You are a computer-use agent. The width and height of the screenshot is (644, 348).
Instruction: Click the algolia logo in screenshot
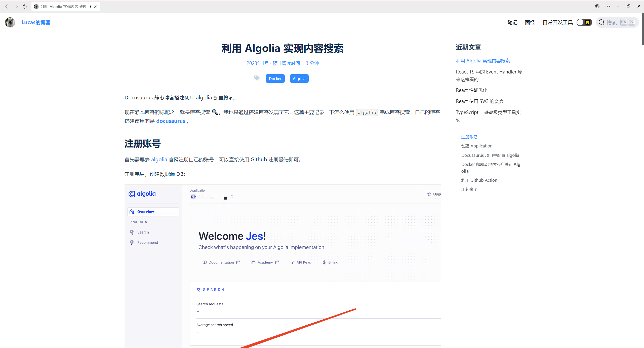tap(142, 194)
